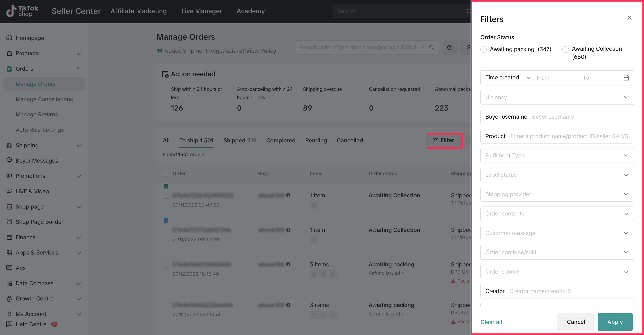Click the Clear all link
This screenshot has width=644, height=335.
491,322
